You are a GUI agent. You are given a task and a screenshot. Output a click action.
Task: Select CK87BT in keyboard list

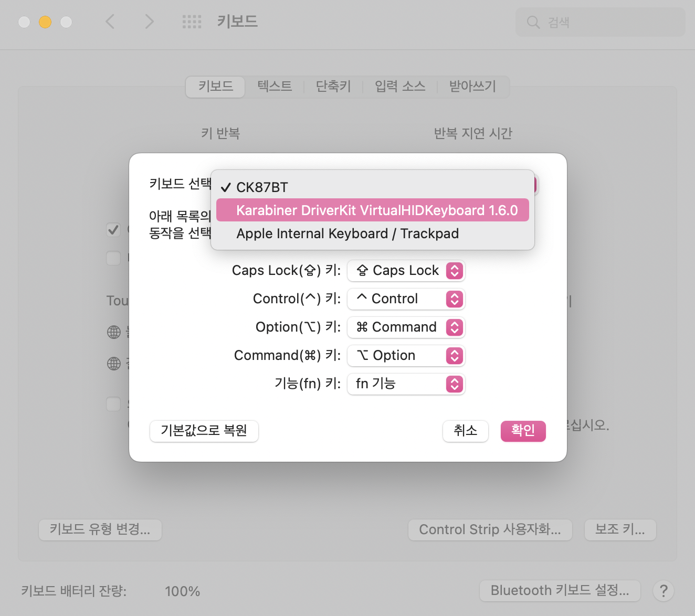373,187
